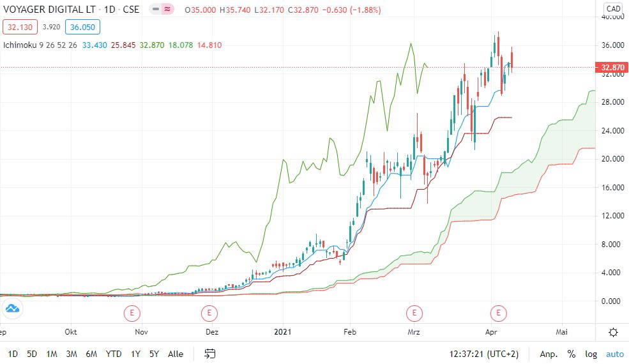Click the 36.000 price axis label

click(612, 45)
